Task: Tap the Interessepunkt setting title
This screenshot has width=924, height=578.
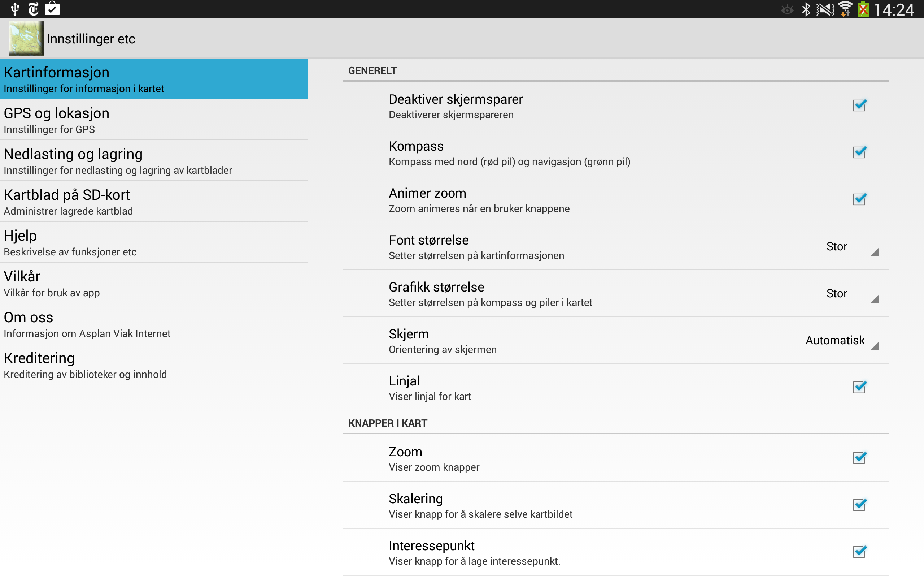Action: coord(431,546)
